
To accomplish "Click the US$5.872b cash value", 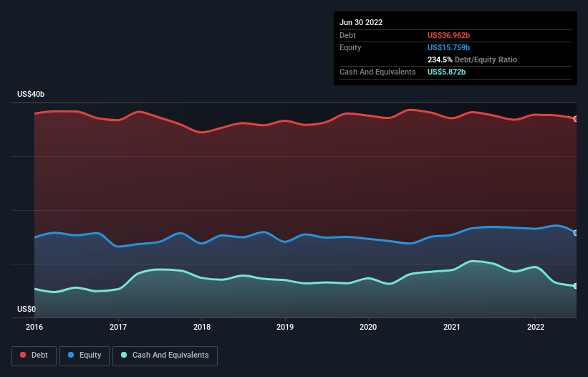I will coord(446,72).
